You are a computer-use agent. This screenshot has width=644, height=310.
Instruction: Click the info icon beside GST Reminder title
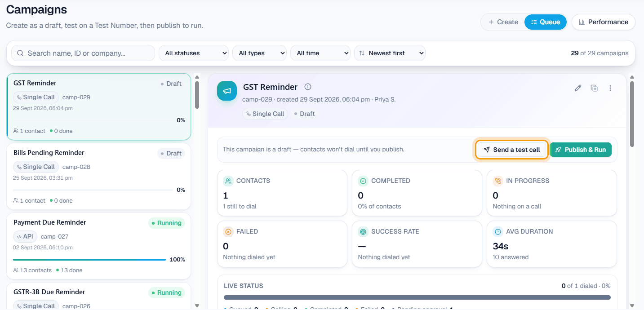pos(308,87)
